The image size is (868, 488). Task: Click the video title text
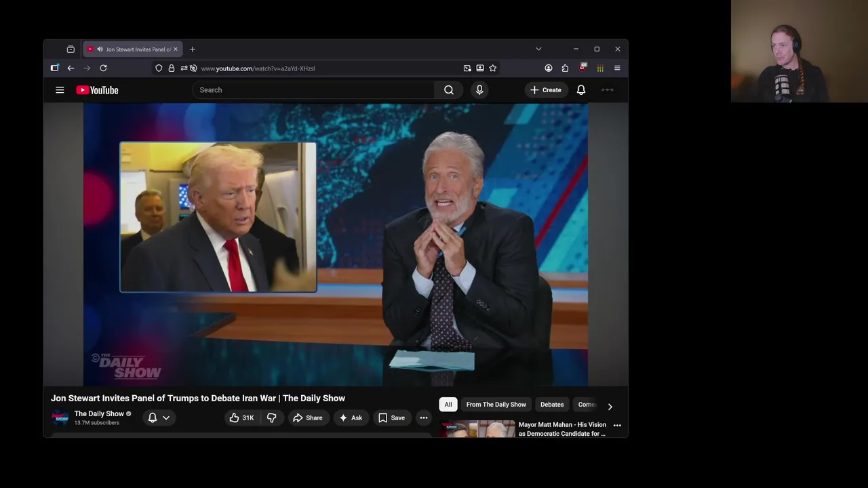pyautogui.click(x=198, y=398)
